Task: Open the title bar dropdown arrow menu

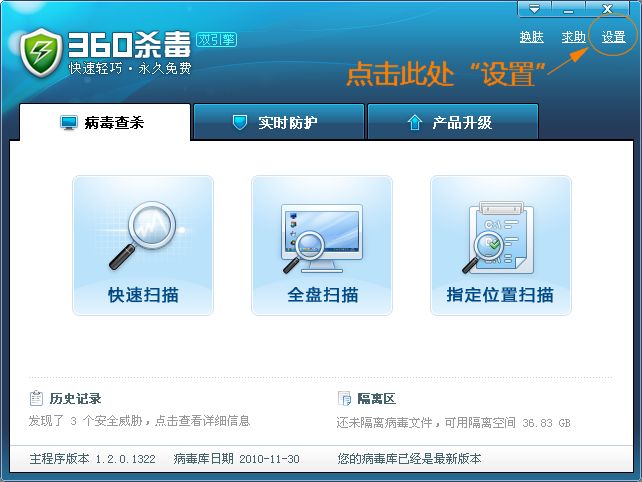Action: coord(534,8)
